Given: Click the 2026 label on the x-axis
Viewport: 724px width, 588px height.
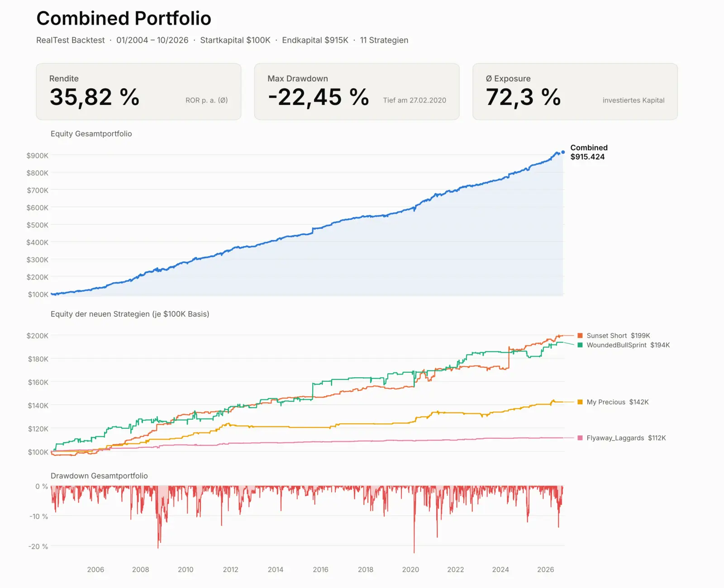Looking at the screenshot, I should pos(545,570).
